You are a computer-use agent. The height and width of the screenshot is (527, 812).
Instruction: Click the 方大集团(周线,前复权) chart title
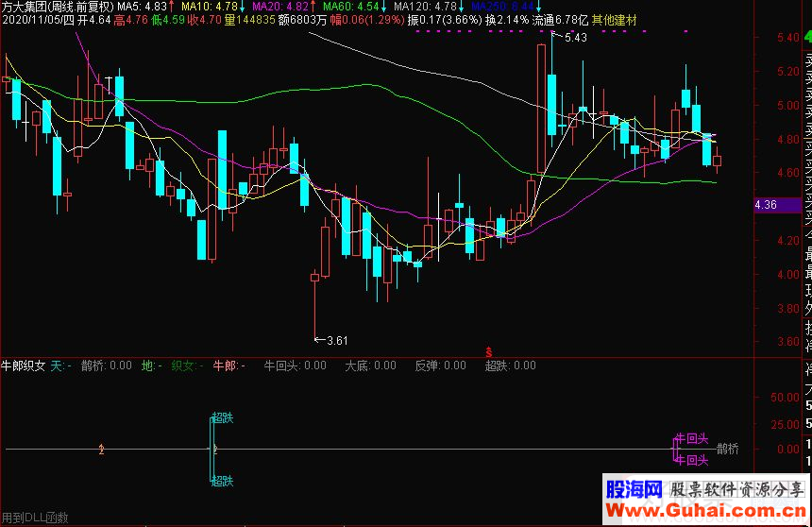[x=58, y=7]
